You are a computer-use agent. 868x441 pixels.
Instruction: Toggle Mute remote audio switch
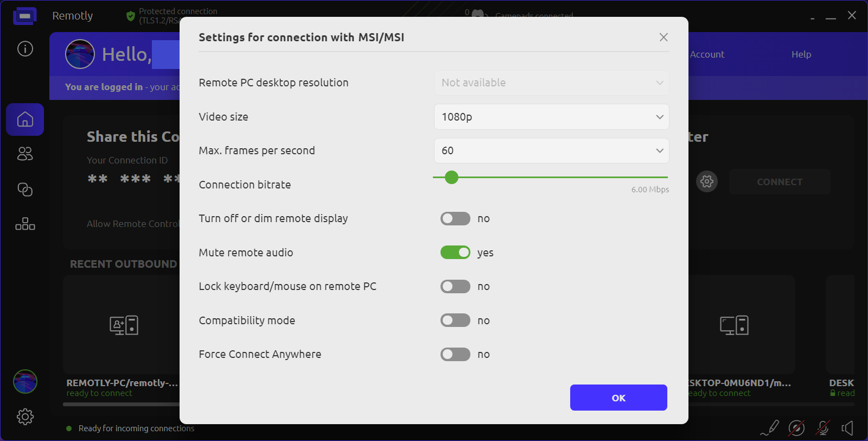pos(455,253)
